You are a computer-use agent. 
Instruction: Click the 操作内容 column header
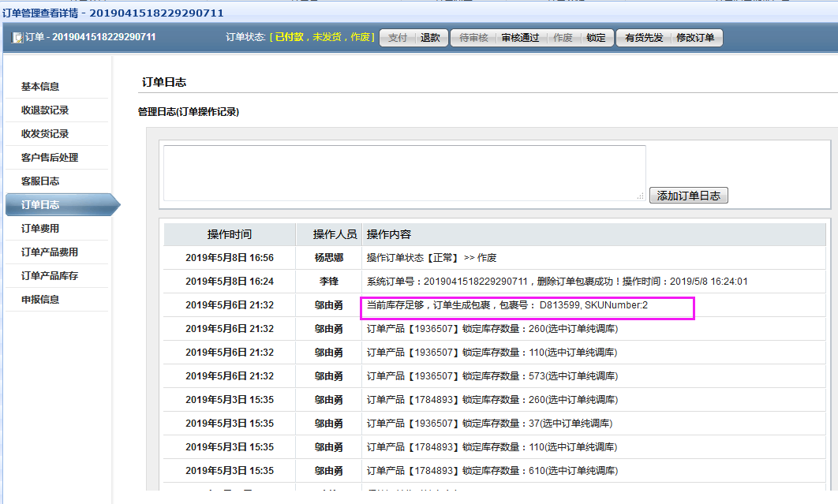click(x=593, y=234)
